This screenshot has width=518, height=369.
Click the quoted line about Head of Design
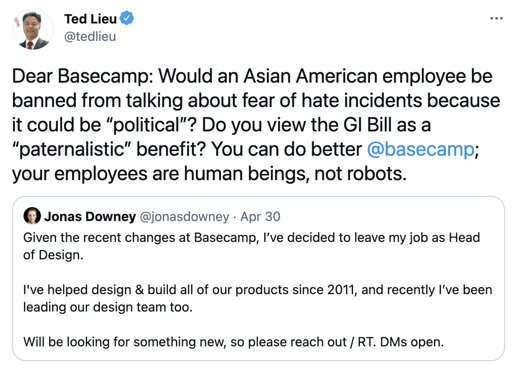(252, 238)
